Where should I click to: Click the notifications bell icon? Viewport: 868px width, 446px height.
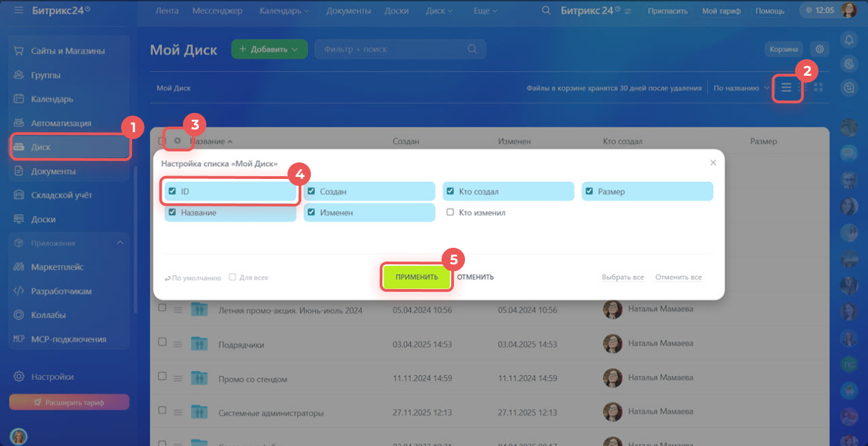pyautogui.click(x=849, y=40)
